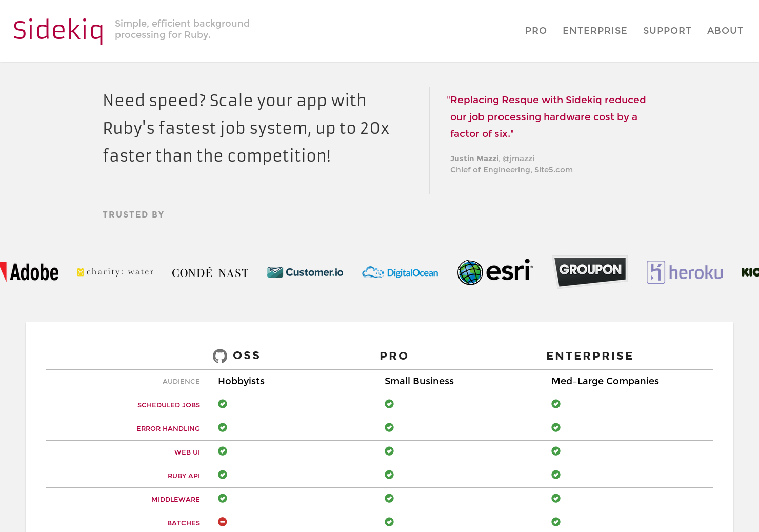Click the green check for Error Handling under Enterprise
Viewport: 759px width, 532px height.
[x=556, y=427]
